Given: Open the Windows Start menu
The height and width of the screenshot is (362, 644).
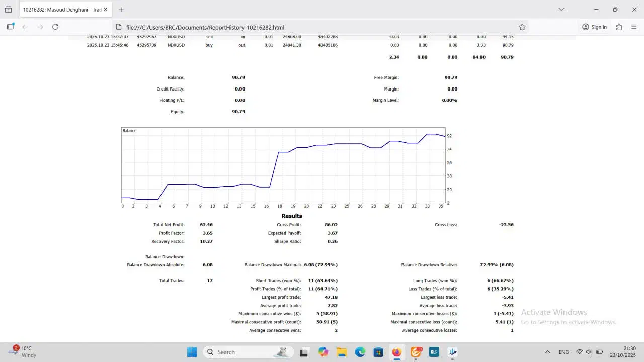Looking at the screenshot, I should (x=192, y=352).
